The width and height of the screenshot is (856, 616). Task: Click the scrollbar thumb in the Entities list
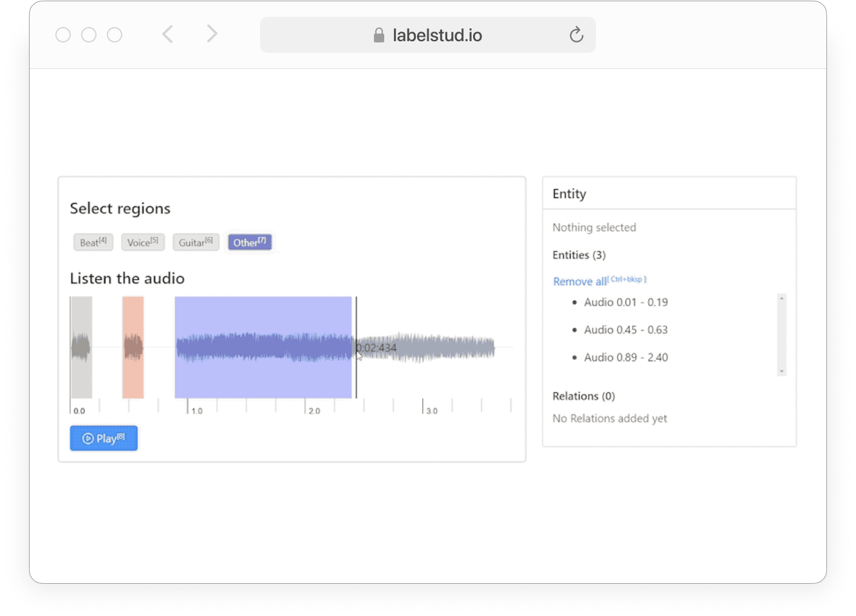781,335
